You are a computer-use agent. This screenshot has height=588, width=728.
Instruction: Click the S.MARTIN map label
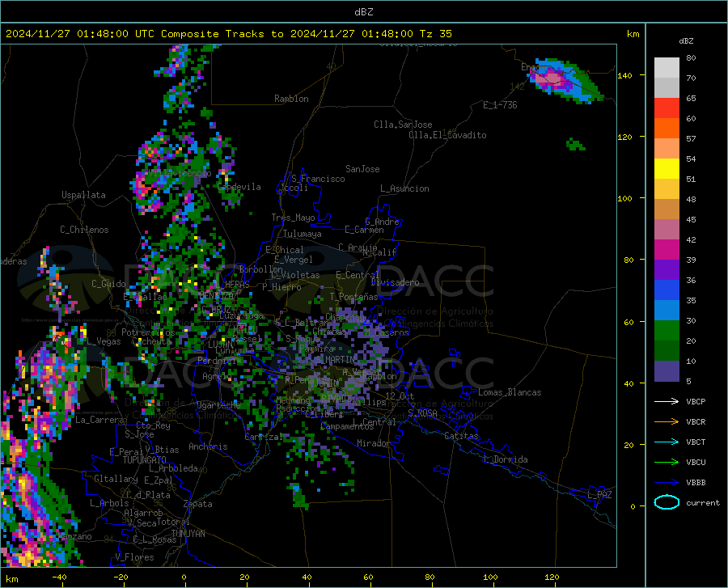tap(336, 360)
